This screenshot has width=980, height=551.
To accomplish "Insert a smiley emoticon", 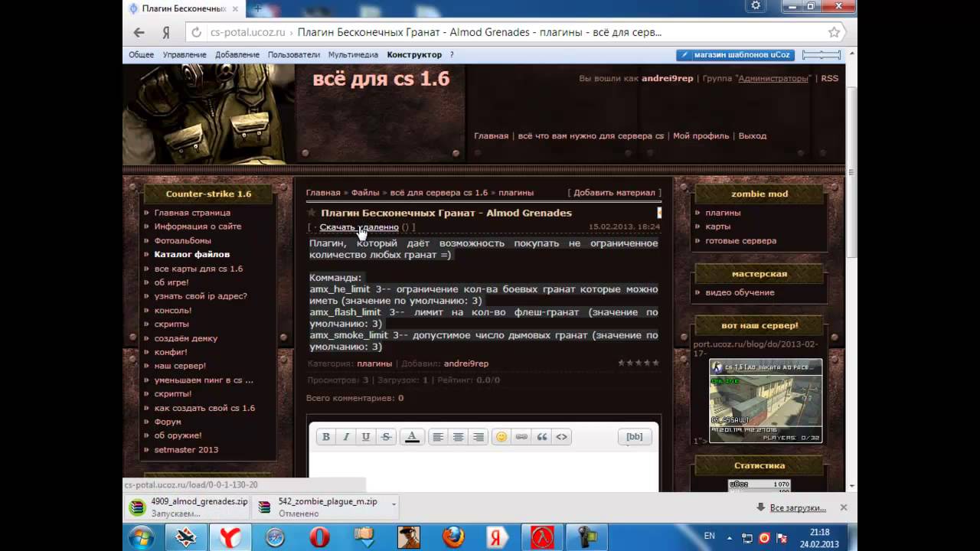I will 501,437.
